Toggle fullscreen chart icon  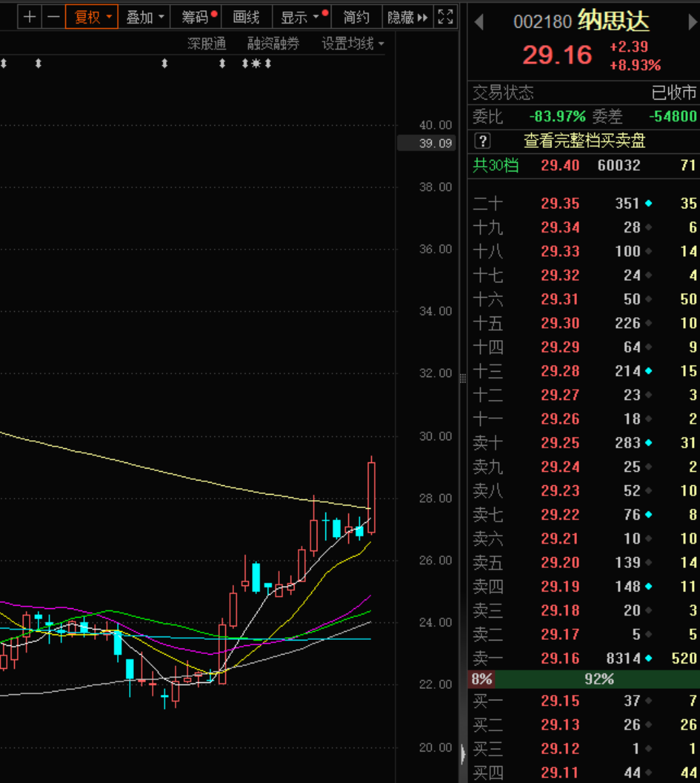445,17
